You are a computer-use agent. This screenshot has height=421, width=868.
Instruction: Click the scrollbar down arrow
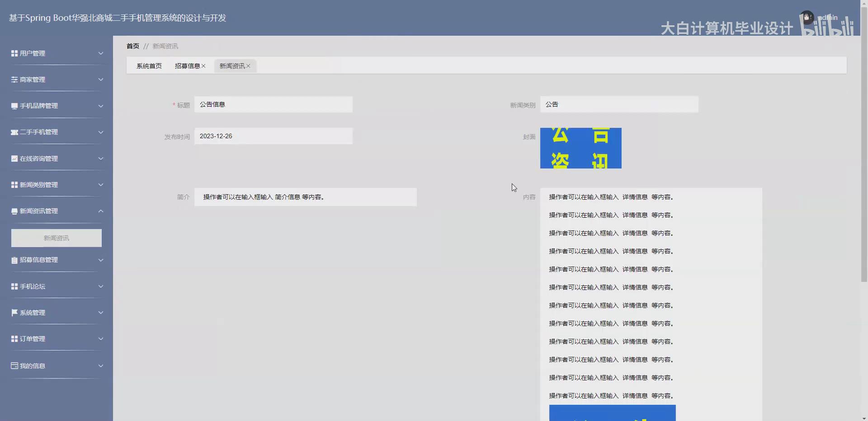(x=864, y=418)
